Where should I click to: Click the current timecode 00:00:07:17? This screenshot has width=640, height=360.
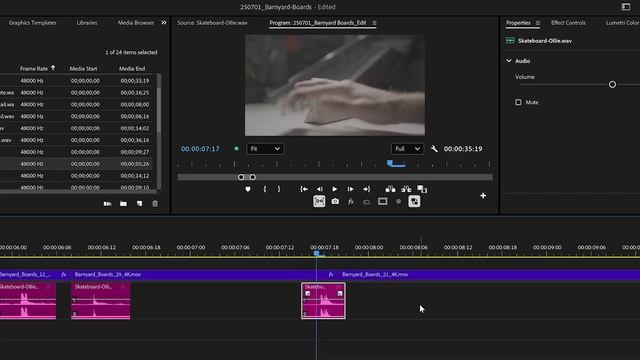point(200,149)
